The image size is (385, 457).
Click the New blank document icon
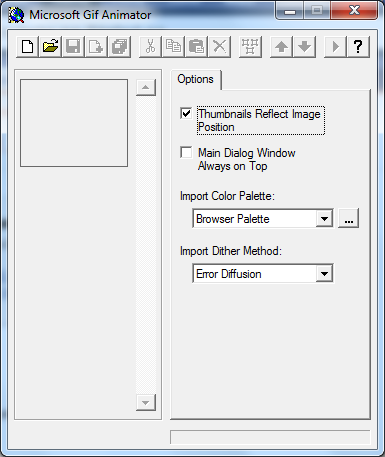tap(27, 47)
